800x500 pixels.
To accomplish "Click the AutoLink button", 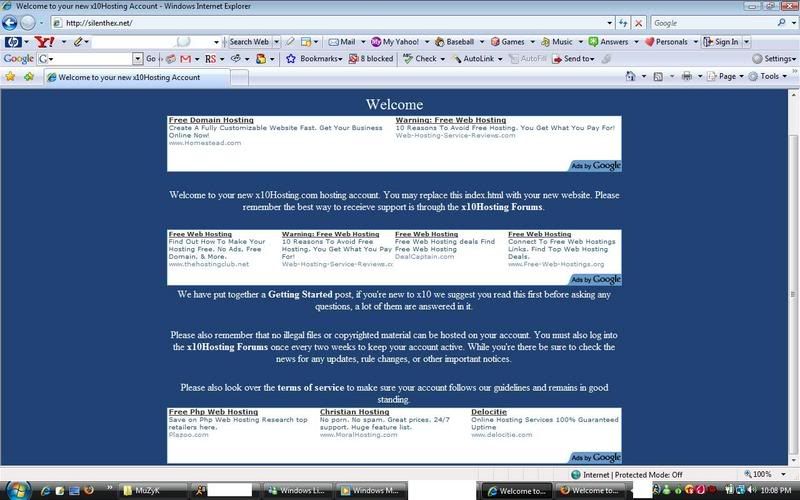I will pos(473,59).
